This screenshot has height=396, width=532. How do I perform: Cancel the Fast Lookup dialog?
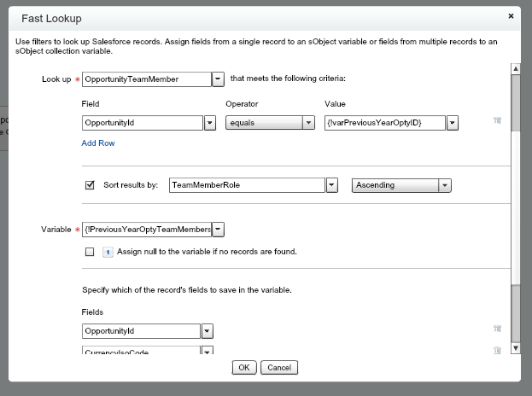(x=278, y=368)
